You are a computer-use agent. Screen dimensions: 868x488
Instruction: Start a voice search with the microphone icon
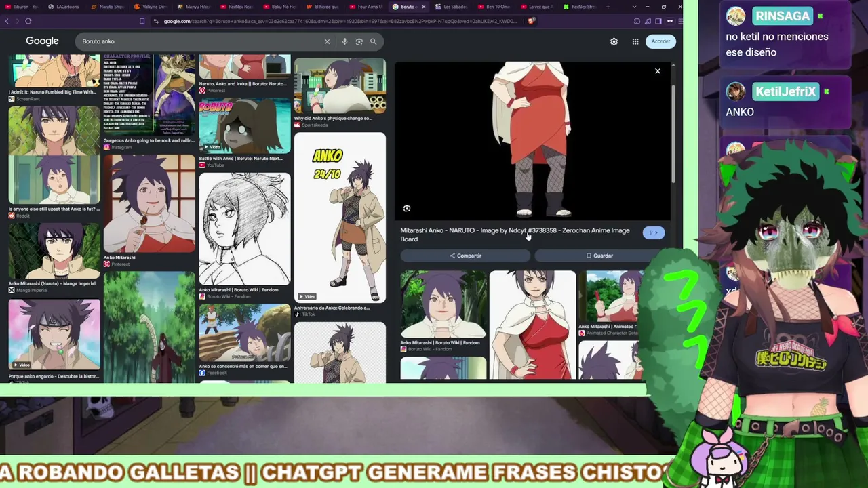coord(344,41)
